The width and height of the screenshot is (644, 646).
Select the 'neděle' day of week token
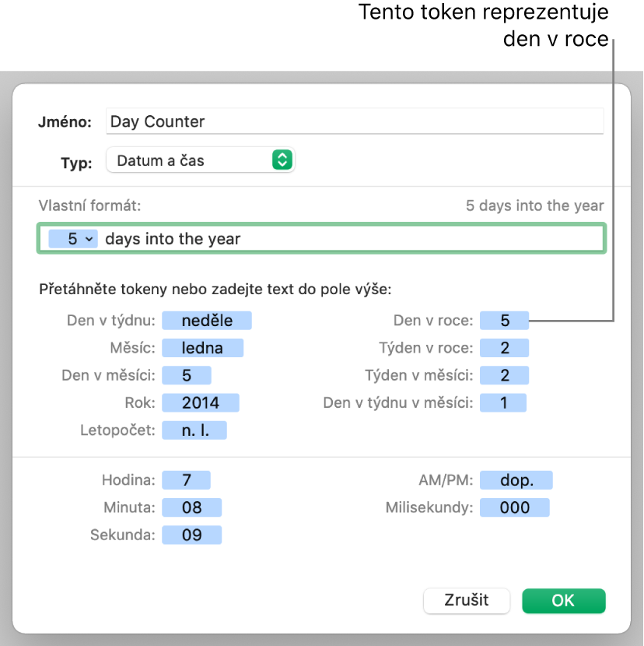pos(207,320)
